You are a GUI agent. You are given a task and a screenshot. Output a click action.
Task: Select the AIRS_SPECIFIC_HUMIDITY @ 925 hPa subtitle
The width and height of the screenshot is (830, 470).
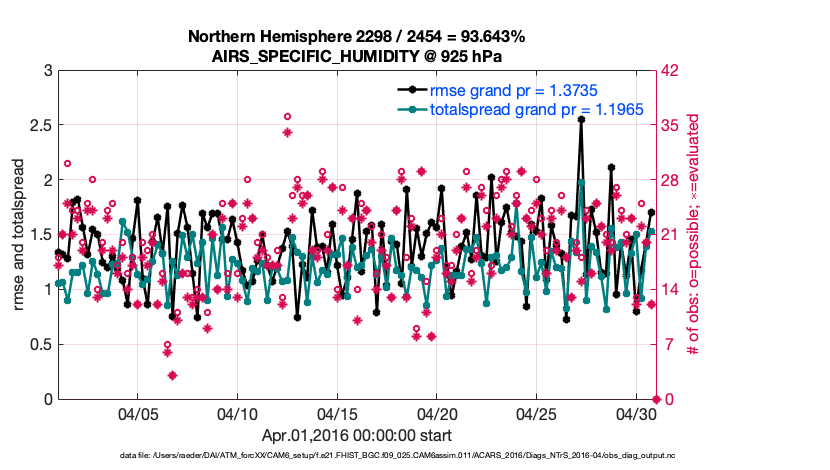tap(356, 55)
